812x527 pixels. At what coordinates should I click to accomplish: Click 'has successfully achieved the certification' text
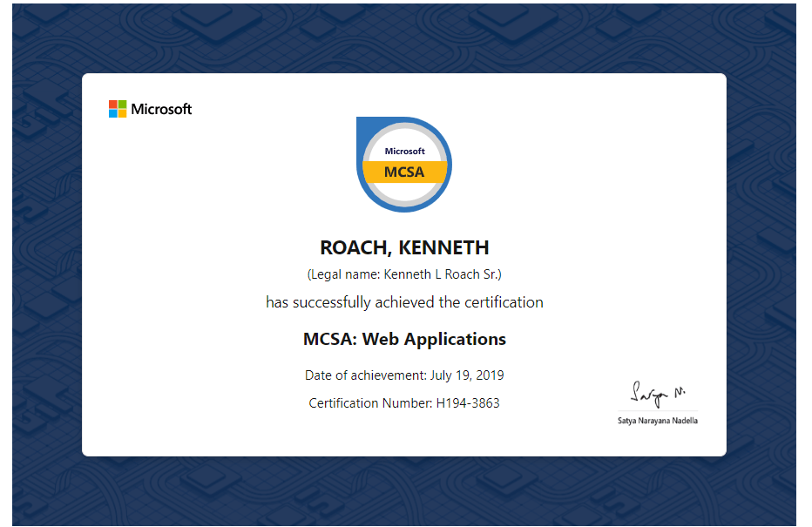point(404,302)
